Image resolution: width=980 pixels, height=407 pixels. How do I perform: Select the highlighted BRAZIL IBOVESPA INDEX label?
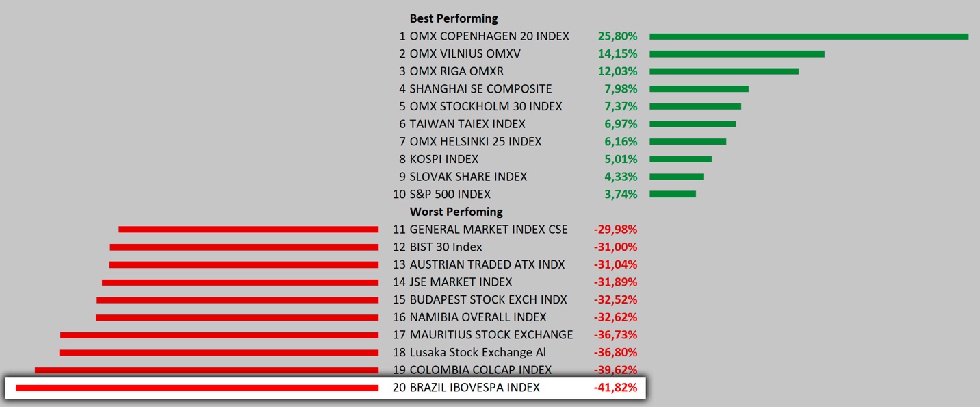point(474,388)
